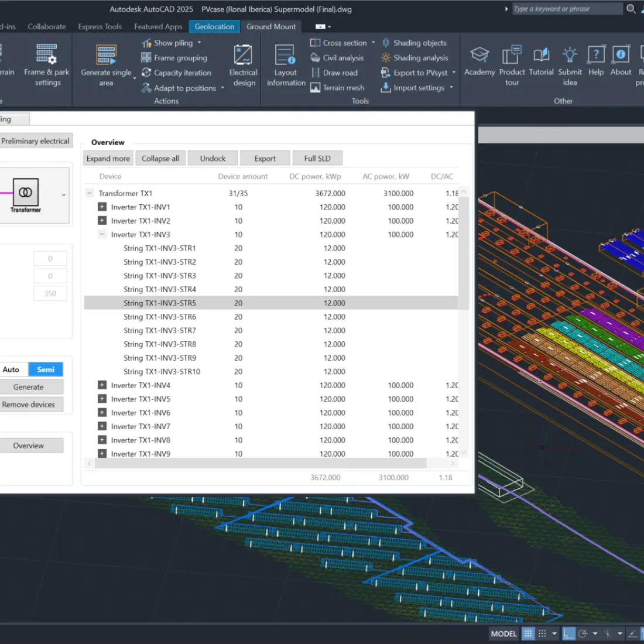Click the Generate single area icon
This screenshot has width=644, height=644.
click(x=106, y=54)
